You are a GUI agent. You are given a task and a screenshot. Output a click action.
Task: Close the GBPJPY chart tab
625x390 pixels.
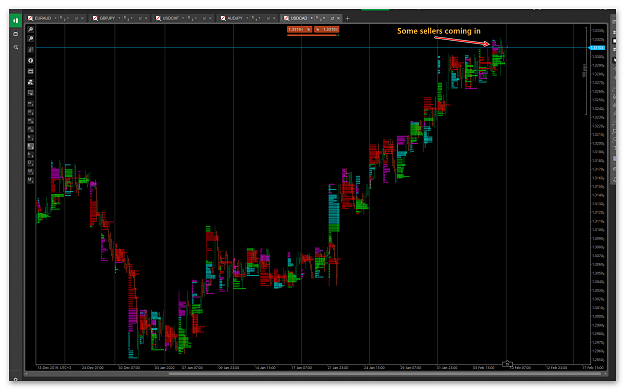(x=146, y=18)
